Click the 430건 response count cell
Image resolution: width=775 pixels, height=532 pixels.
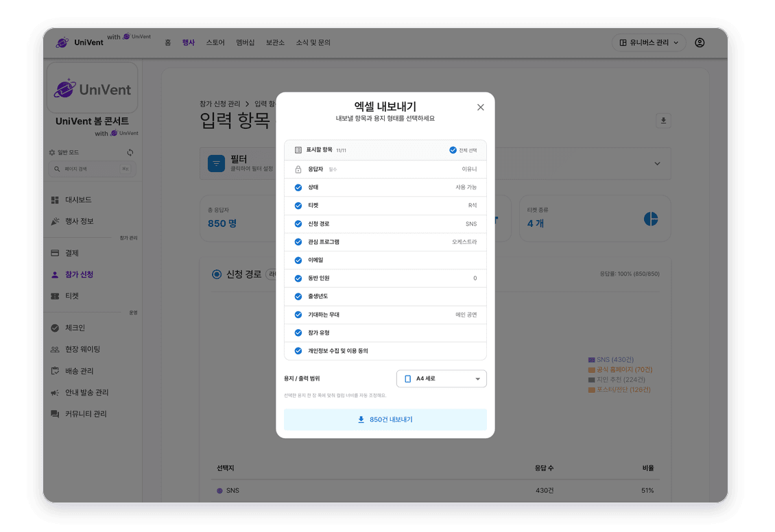(x=545, y=490)
